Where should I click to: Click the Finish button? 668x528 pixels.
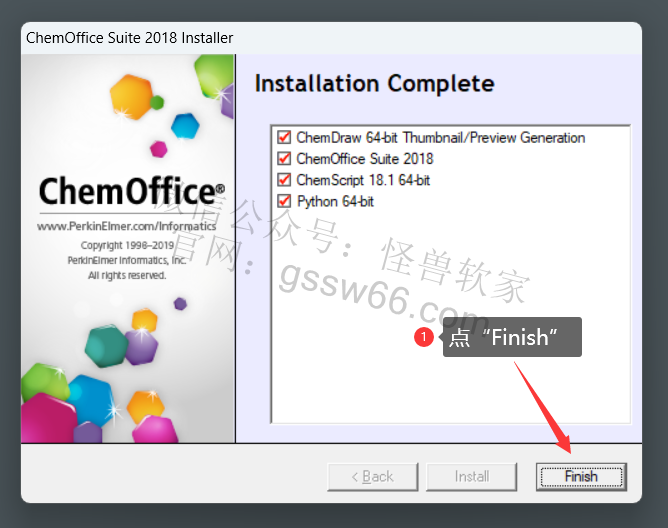coord(581,476)
